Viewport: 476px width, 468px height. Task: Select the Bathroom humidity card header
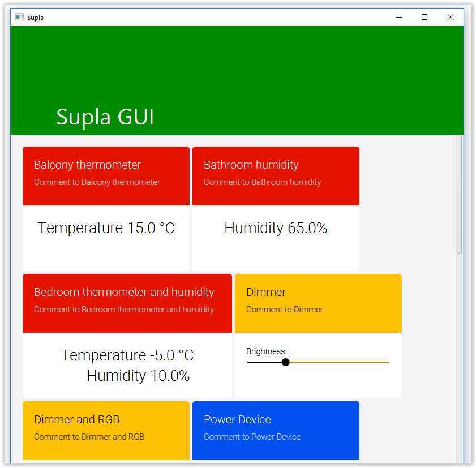276,176
